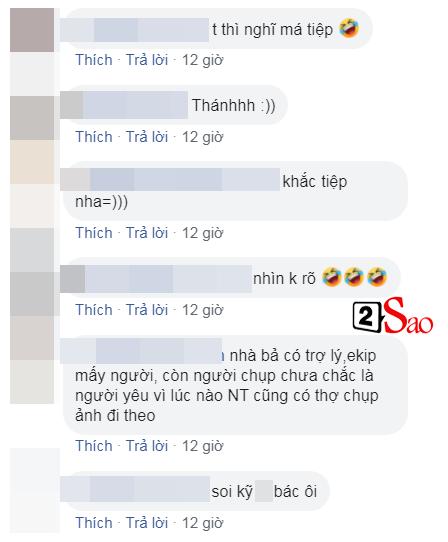Click the '12 giờ' timestamp of the first comment

203,60
